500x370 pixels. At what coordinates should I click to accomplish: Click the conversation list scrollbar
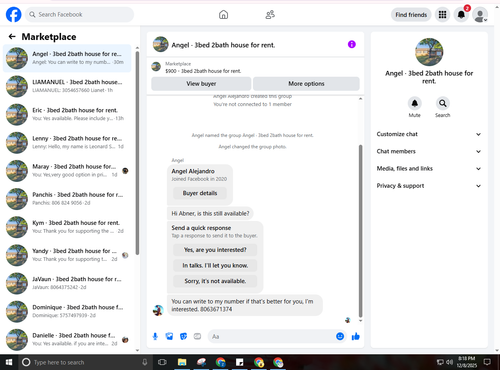click(137, 153)
